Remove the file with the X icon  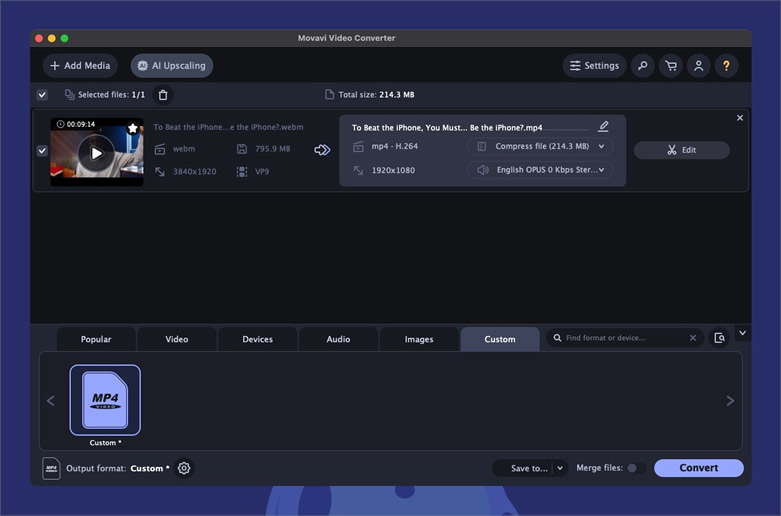click(740, 118)
